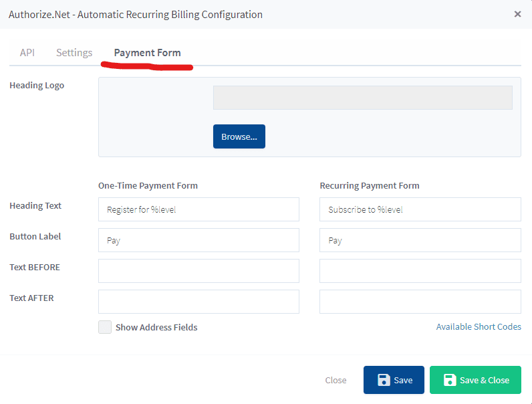Open the Available Short Codes link
532x404 pixels.
pyautogui.click(x=479, y=326)
